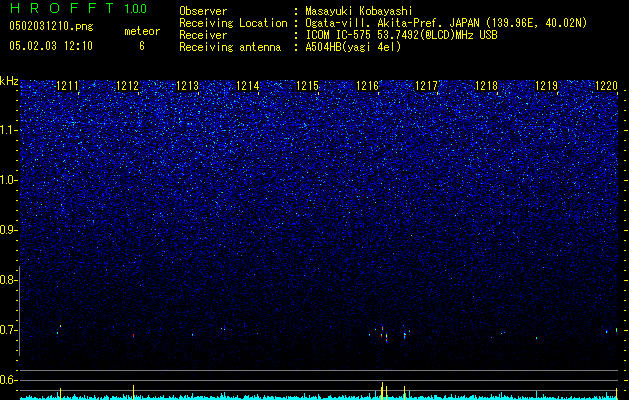Click the 0.9 frequency axis label
The width and height of the screenshot is (629, 400).
click(x=9, y=230)
